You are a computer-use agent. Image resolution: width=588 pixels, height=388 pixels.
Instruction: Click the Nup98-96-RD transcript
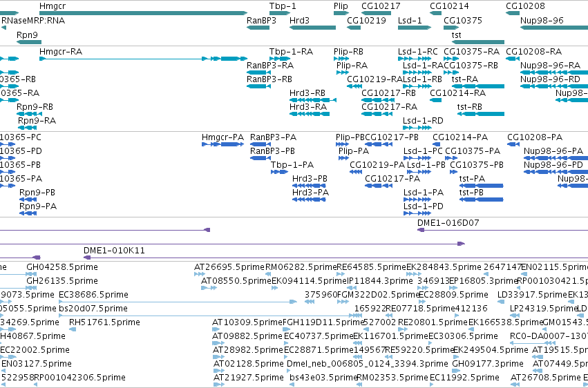pos(554,86)
